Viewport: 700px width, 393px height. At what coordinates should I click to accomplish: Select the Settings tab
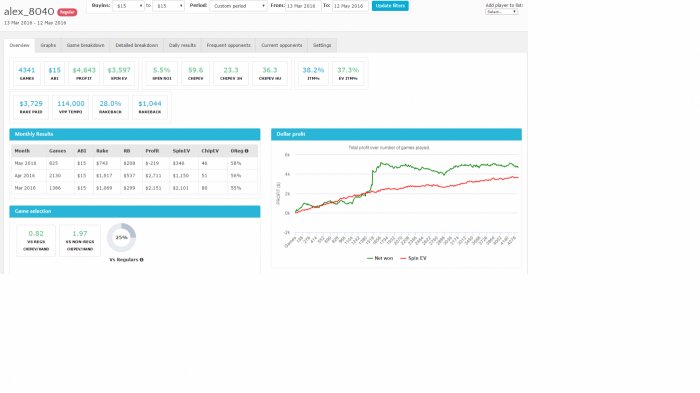click(322, 45)
